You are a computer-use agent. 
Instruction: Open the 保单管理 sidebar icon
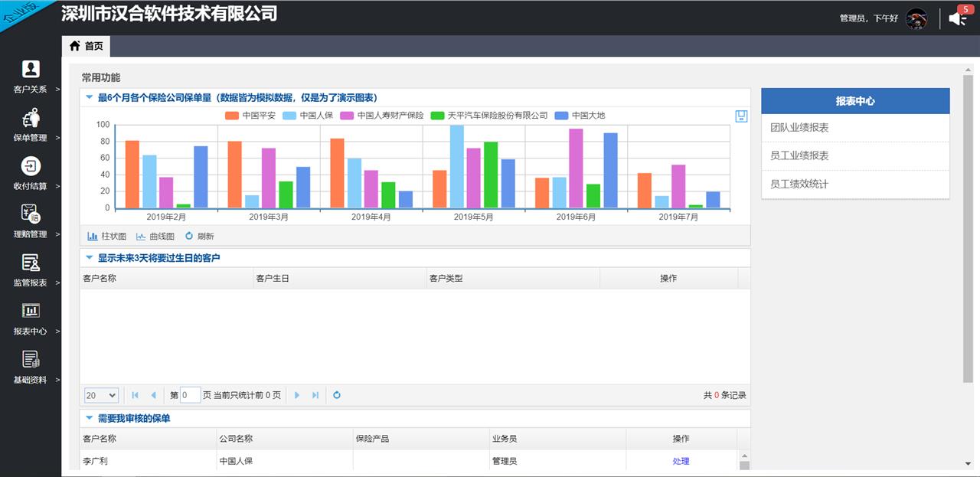31,118
